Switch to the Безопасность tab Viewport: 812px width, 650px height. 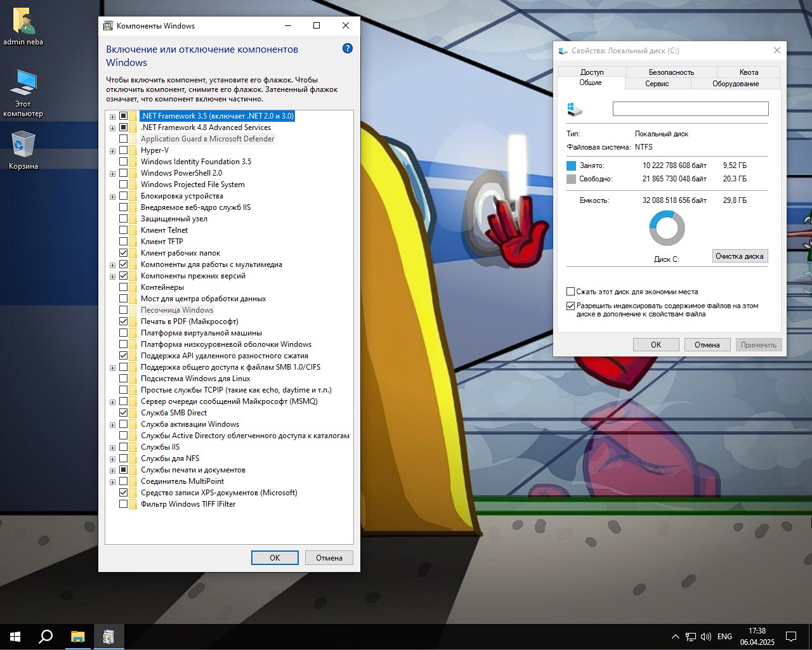pyautogui.click(x=671, y=72)
